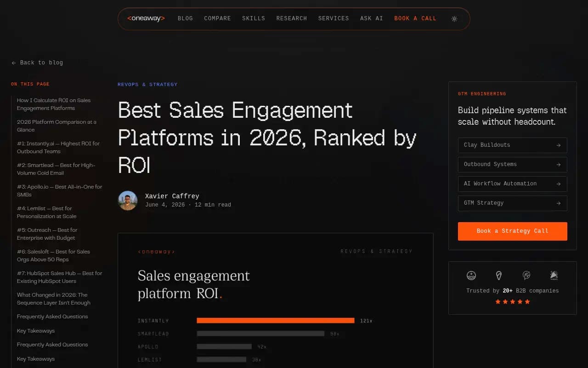The width and height of the screenshot is (588, 368).
Task: Open the AI Workflow Automation service link
Action: (x=512, y=184)
